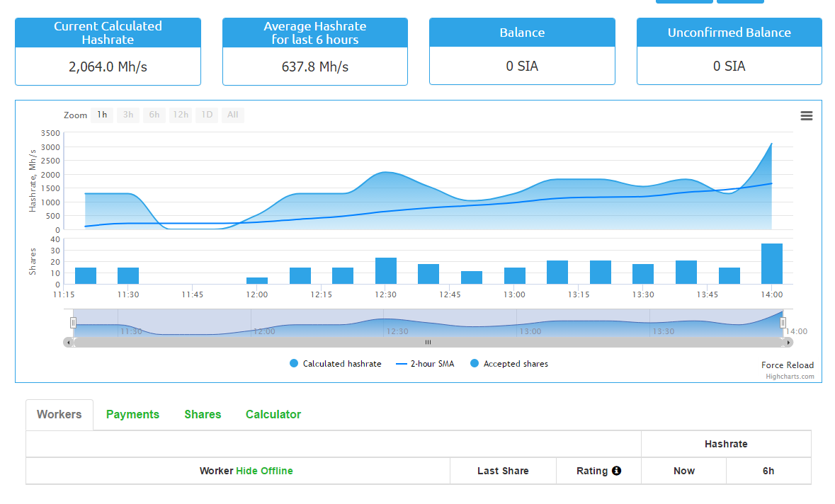Click the Rating info icon
The width and height of the screenshot is (835, 504).
coord(616,471)
